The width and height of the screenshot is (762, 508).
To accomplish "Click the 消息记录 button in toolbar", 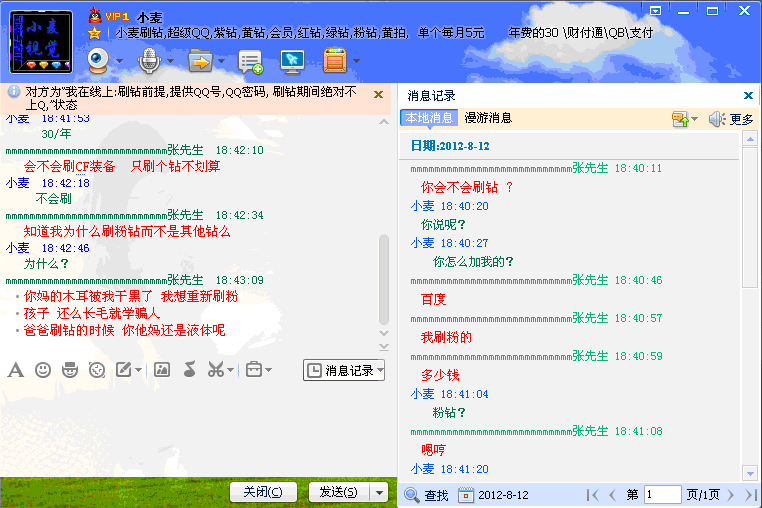I will pyautogui.click(x=340, y=370).
